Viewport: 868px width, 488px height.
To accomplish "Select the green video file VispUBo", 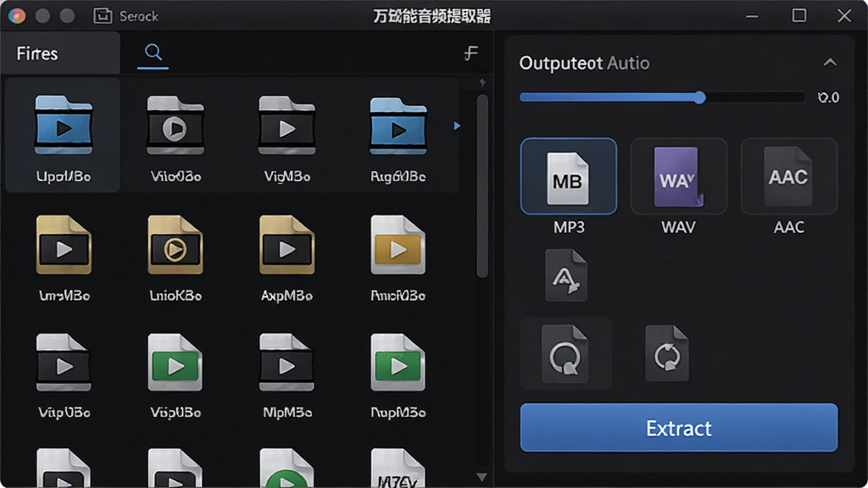I will coord(175,375).
